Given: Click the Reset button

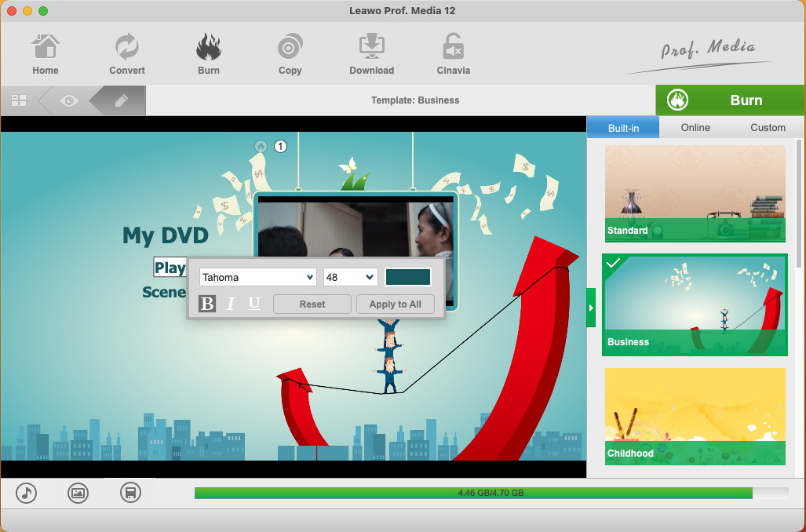Looking at the screenshot, I should point(312,304).
